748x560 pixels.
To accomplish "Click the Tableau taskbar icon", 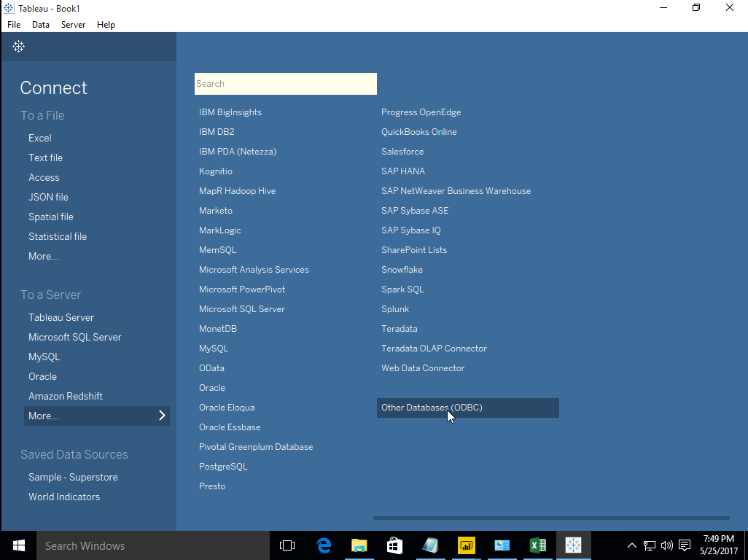I will [574, 545].
